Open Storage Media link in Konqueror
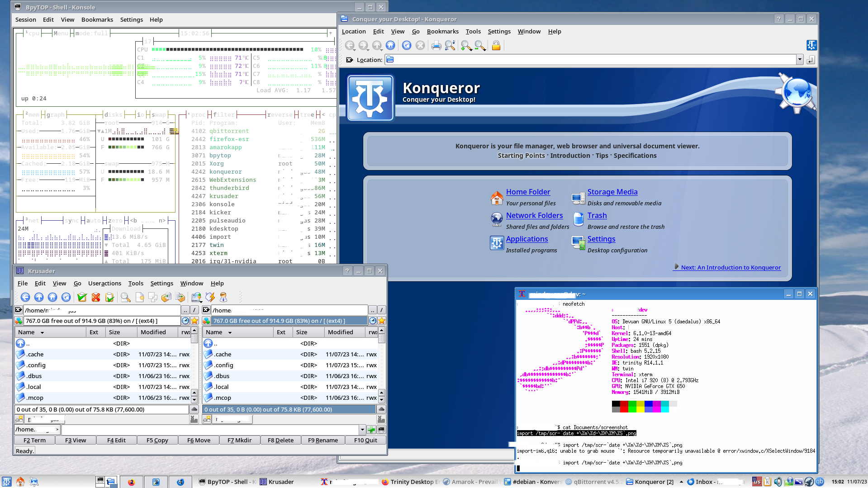 point(612,192)
